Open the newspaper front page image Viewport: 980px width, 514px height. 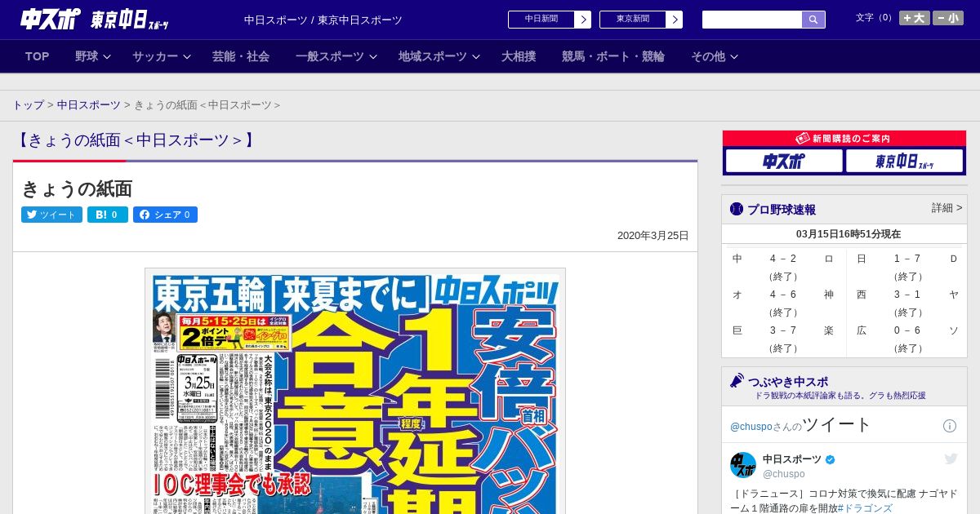point(355,391)
